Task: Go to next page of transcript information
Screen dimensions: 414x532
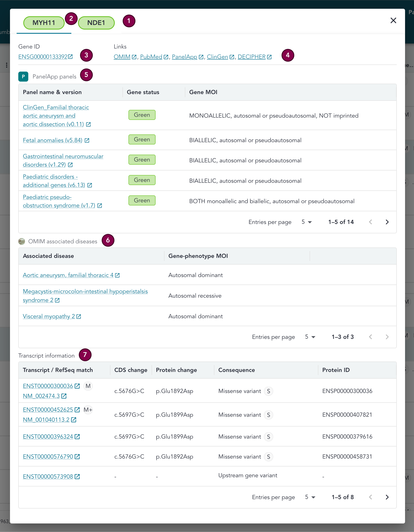Action: tap(387, 497)
